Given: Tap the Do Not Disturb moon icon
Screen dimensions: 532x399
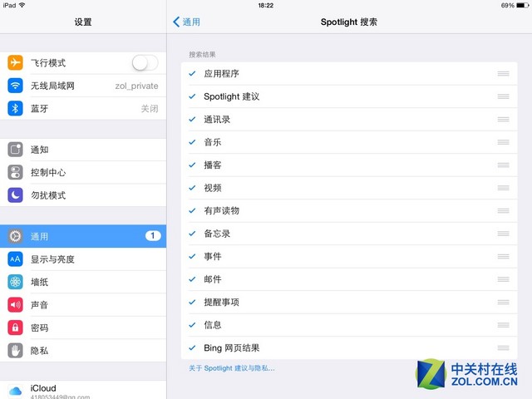Looking at the screenshot, I should [x=15, y=195].
